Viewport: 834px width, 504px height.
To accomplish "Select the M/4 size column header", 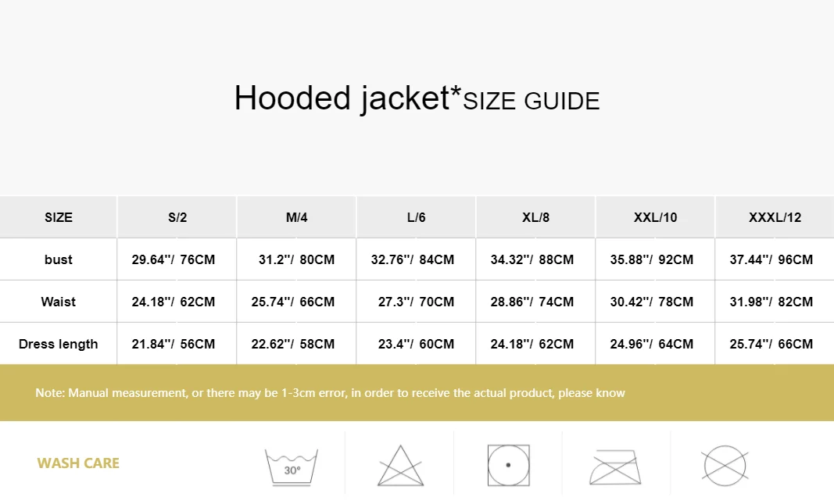I will (x=297, y=217).
